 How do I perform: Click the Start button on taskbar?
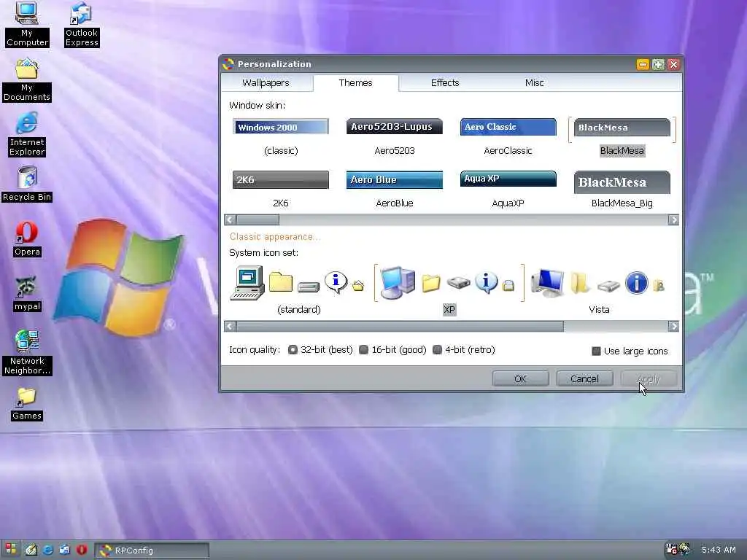(11, 549)
